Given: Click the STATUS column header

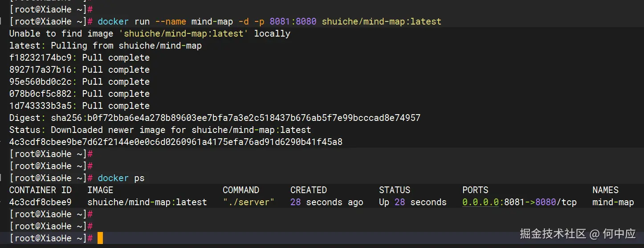Looking at the screenshot, I should click(x=395, y=190).
